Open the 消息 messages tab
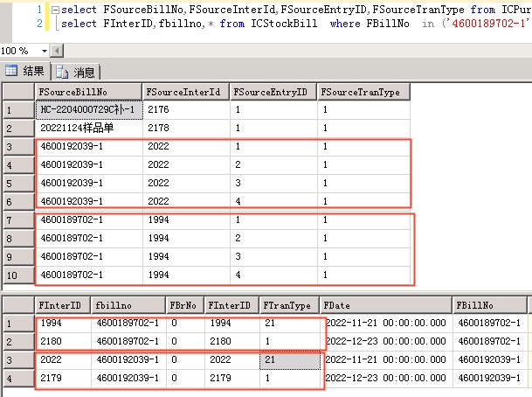The height and width of the screenshot is (397, 532). (77, 70)
